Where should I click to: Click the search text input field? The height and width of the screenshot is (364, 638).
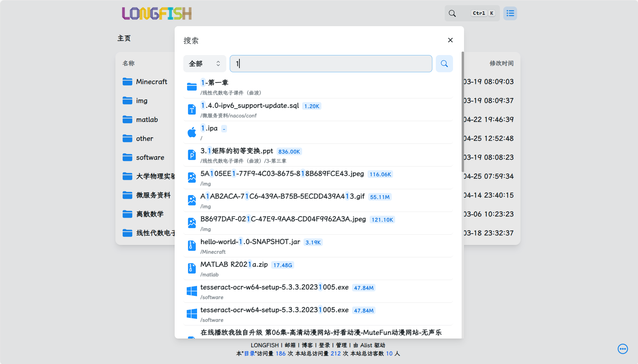331,64
